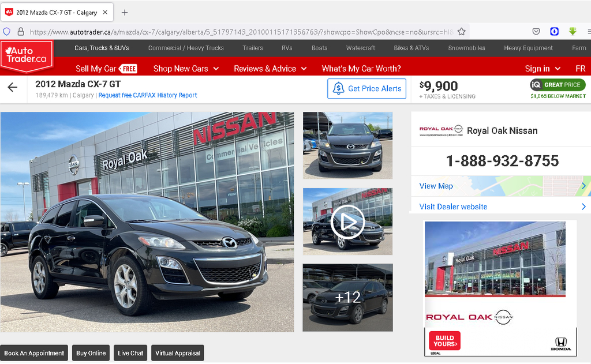Click the Buy Online button

[91, 353]
